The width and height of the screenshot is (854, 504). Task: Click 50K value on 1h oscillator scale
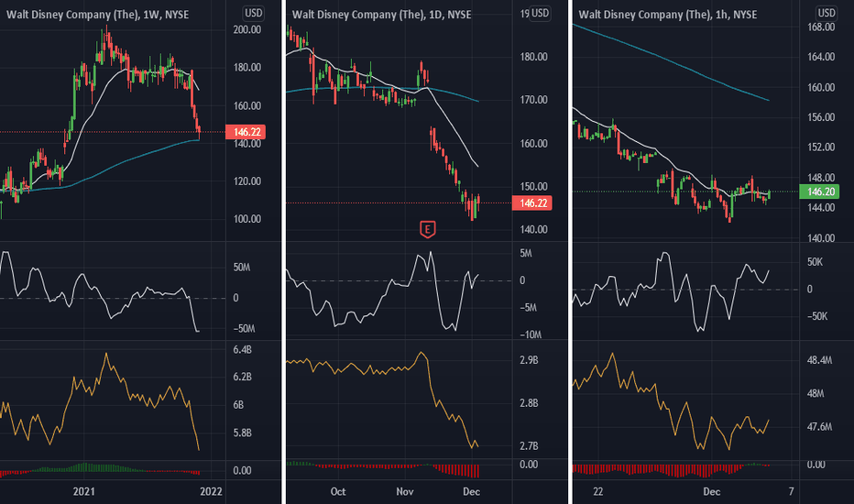click(x=815, y=262)
